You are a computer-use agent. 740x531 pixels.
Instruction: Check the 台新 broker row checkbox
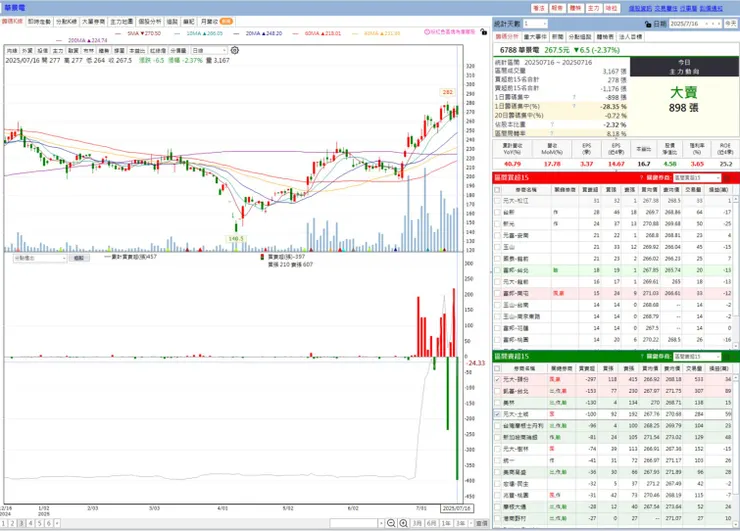point(497,212)
